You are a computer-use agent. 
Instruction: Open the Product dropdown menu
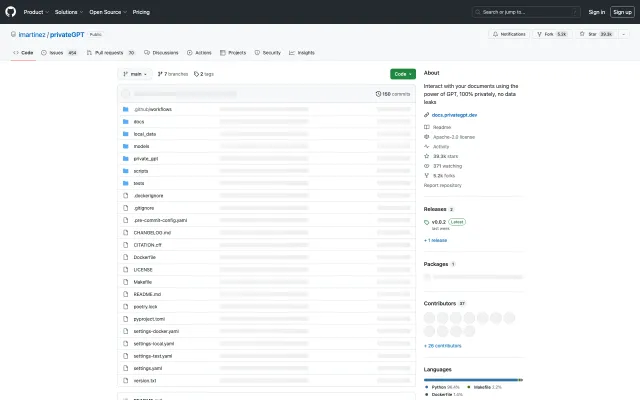pyautogui.click(x=35, y=12)
